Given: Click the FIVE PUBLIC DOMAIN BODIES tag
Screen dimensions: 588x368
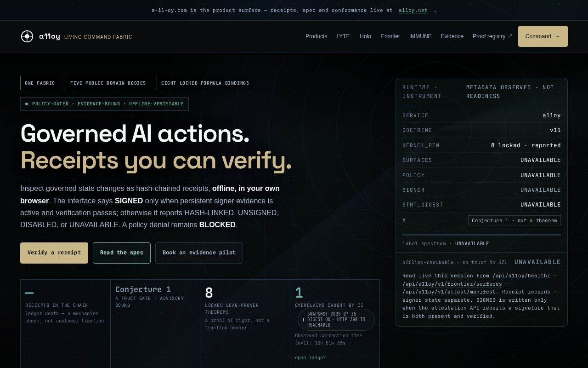Looking at the screenshot, I should 108,83.
